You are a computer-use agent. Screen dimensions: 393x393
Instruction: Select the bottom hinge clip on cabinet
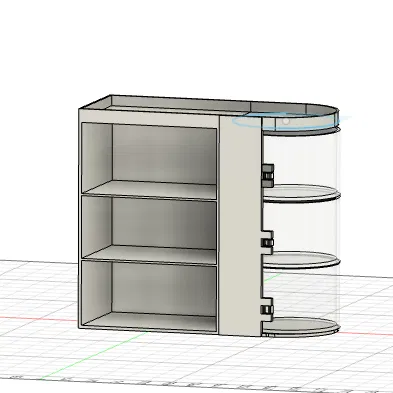(x=267, y=309)
